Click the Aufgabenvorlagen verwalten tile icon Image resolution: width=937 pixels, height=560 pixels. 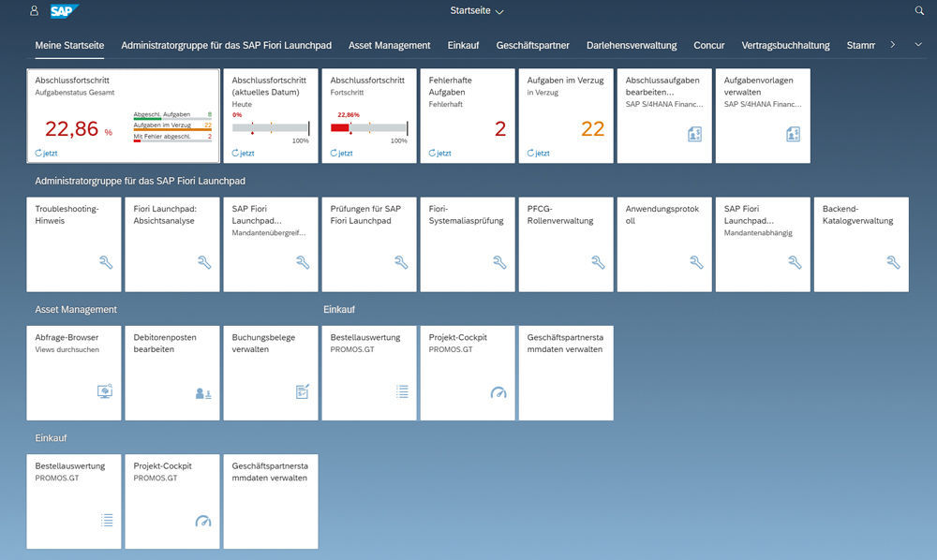tap(794, 135)
